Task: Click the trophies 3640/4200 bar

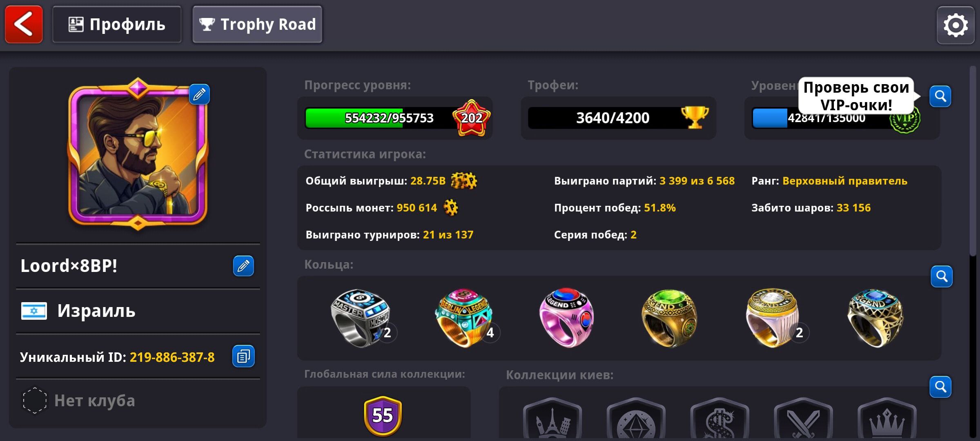Action: point(618,118)
